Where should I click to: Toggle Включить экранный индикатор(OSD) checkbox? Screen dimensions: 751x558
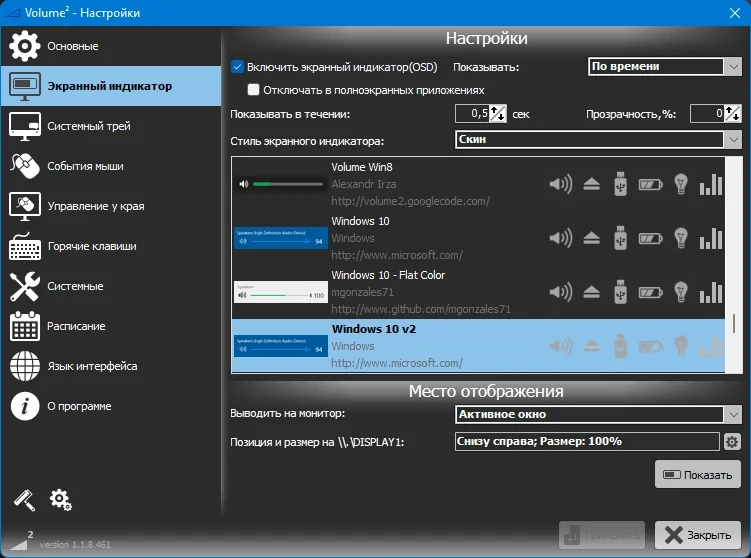pos(237,67)
